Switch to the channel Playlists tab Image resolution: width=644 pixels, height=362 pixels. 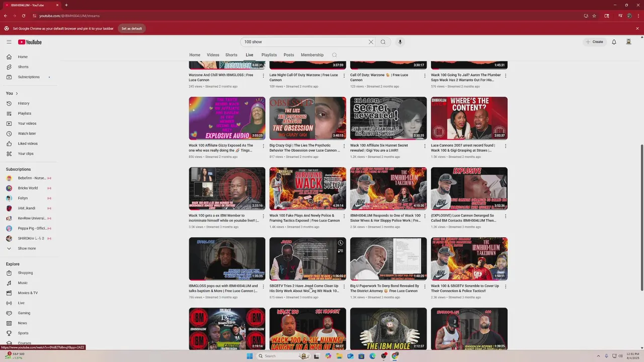click(269, 55)
